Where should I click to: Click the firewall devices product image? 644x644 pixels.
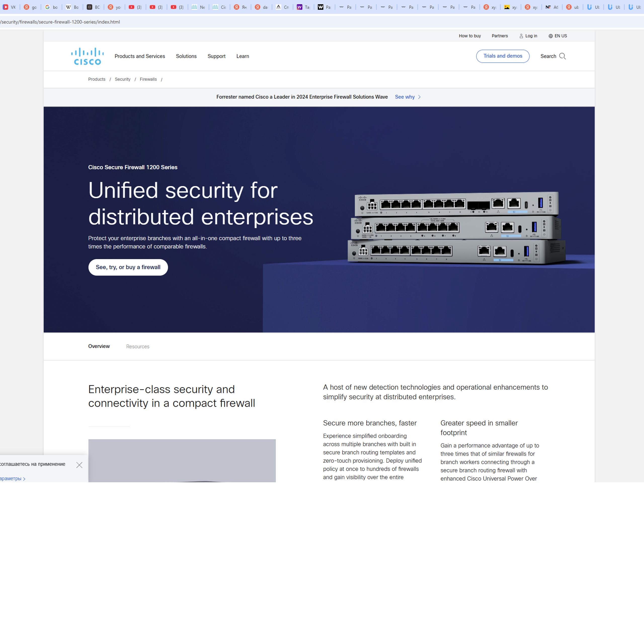coord(456,228)
